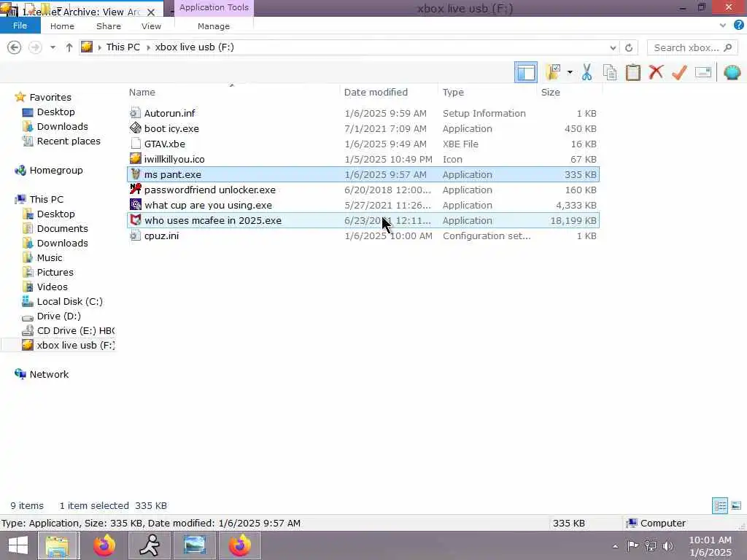
Task: Click the Search xbox search box
Action: pyautogui.click(x=692, y=47)
